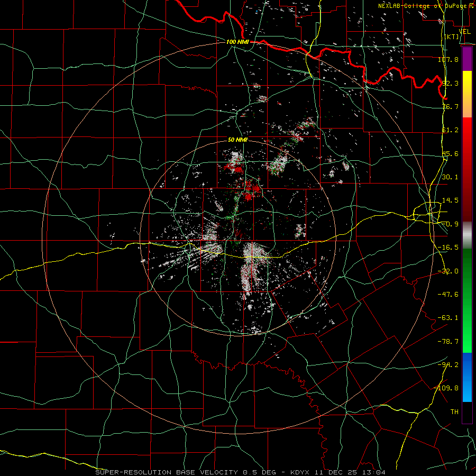Click the gray near-zero segment of color bar
The height and width of the screenshot is (476, 476).
(x=467, y=235)
